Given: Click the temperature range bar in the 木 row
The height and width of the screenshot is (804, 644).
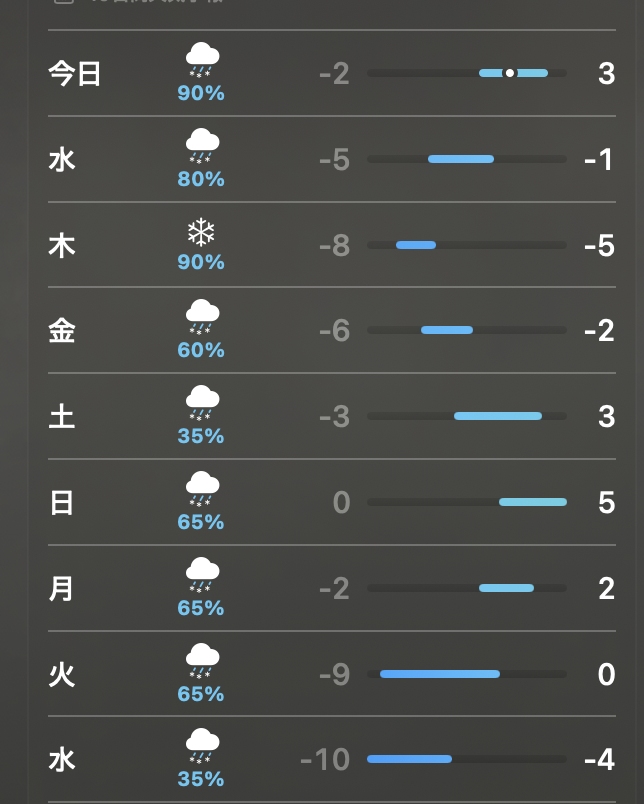Looking at the screenshot, I should 415,245.
